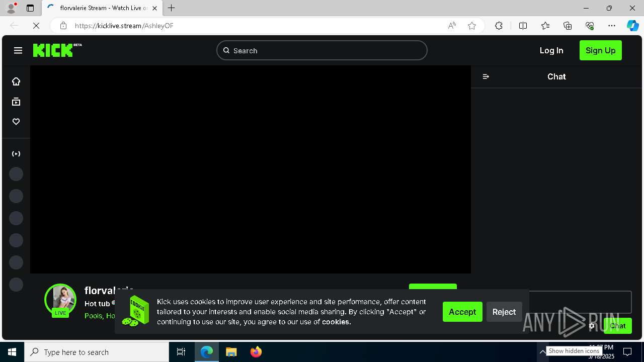Image resolution: width=644 pixels, height=362 pixels.
Task: Open Favorites list icon
Action: pyautogui.click(x=545, y=26)
